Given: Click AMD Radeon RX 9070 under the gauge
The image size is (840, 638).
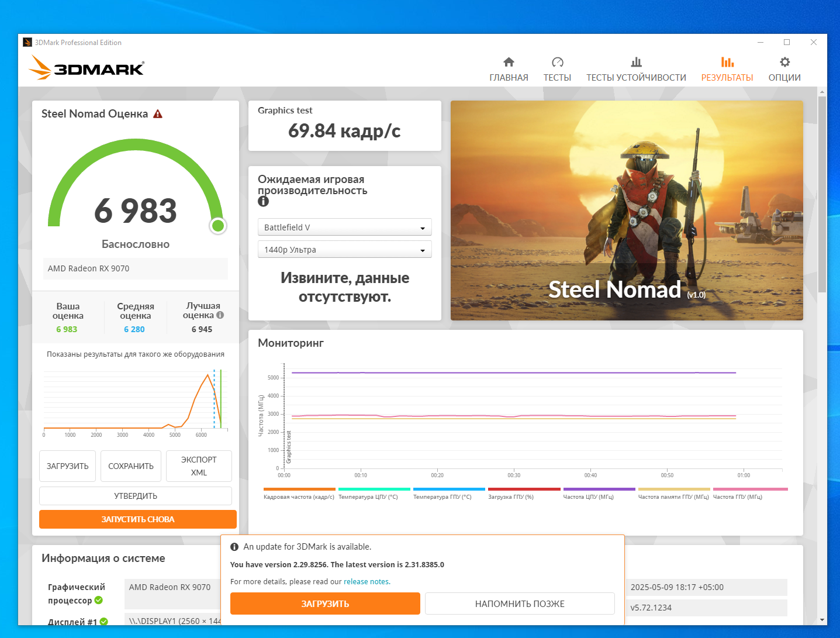Looking at the screenshot, I should [136, 268].
